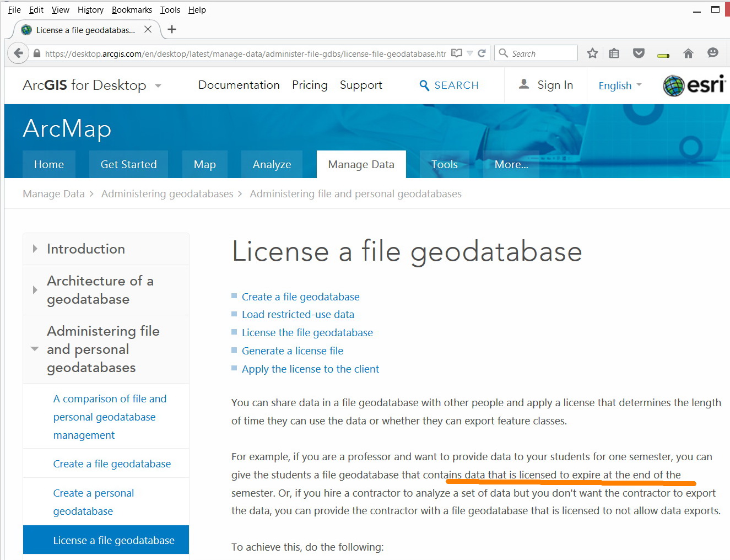Jump to License the file geodatabase section
This screenshot has width=730, height=560.
[307, 333]
